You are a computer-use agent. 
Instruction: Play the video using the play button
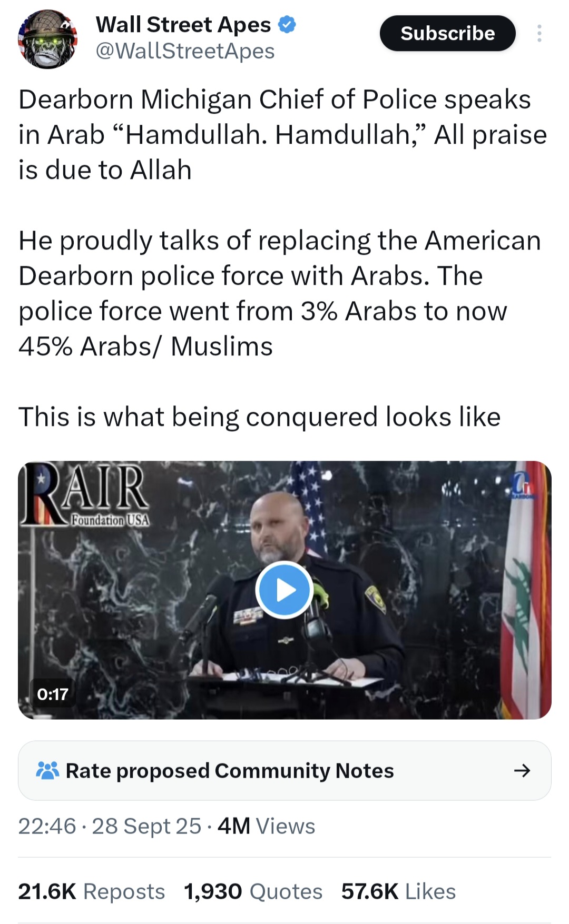point(284,590)
